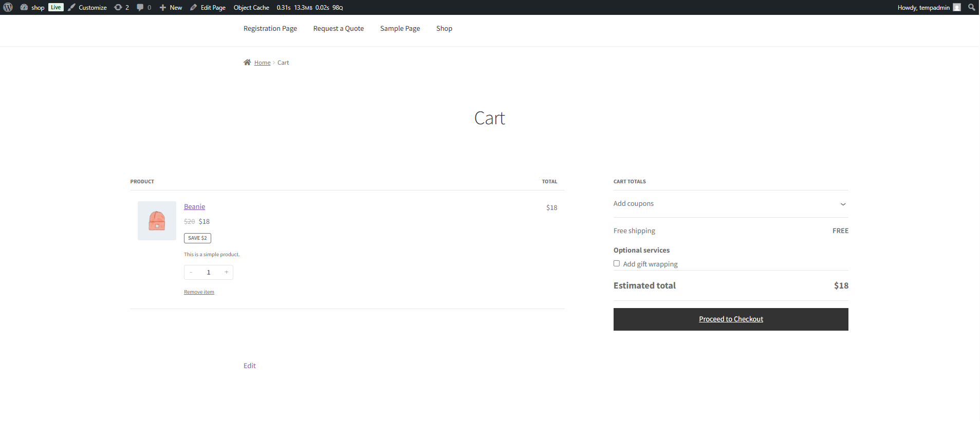Enable the Add gift wrapping checkbox
The width and height of the screenshot is (980, 421).
click(x=617, y=263)
